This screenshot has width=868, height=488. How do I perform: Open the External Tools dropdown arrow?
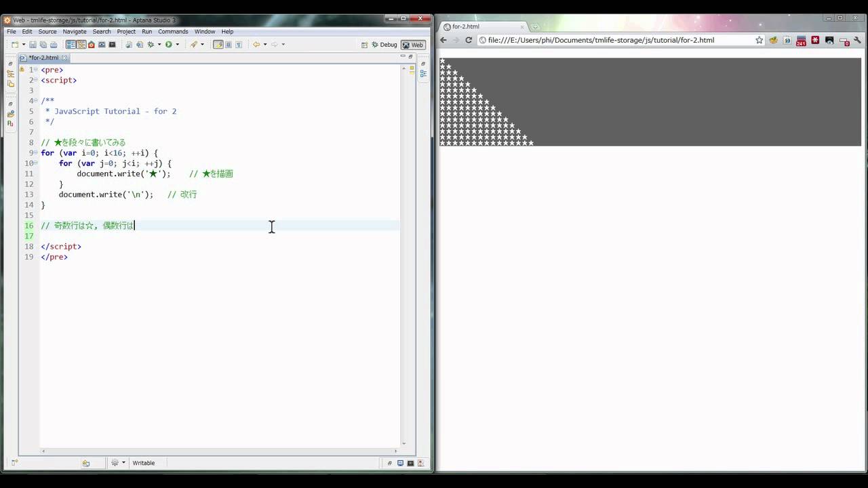[202, 45]
